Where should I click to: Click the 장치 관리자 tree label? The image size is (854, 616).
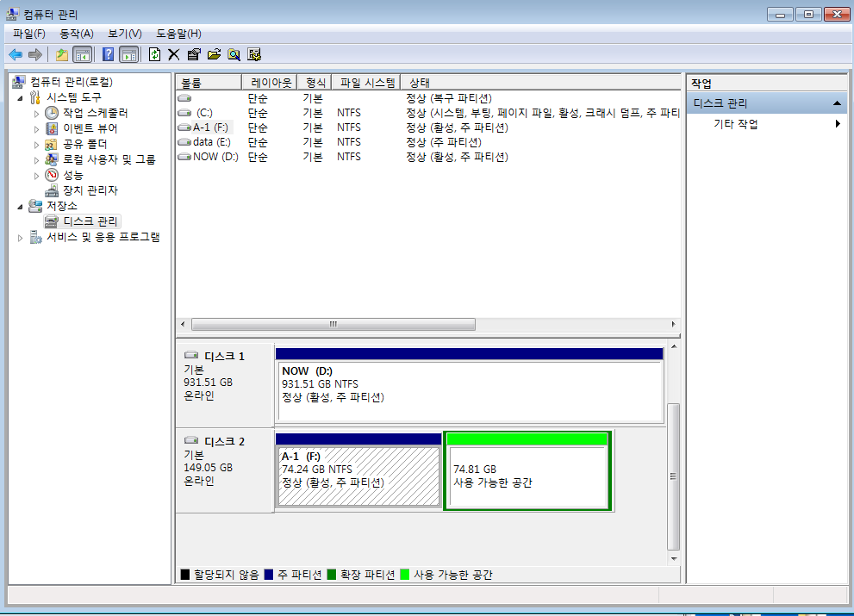[x=90, y=190]
